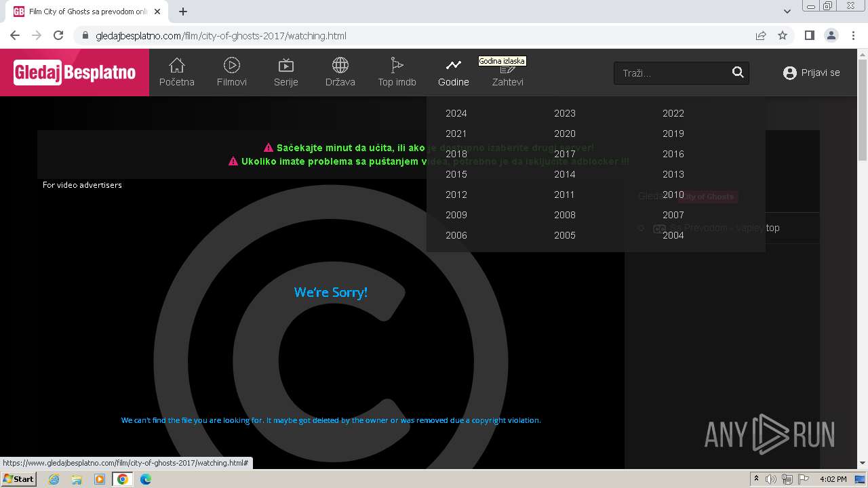The height and width of the screenshot is (488, 868).
Task: Choose 2013 from the years list
Action: [673, 174]
